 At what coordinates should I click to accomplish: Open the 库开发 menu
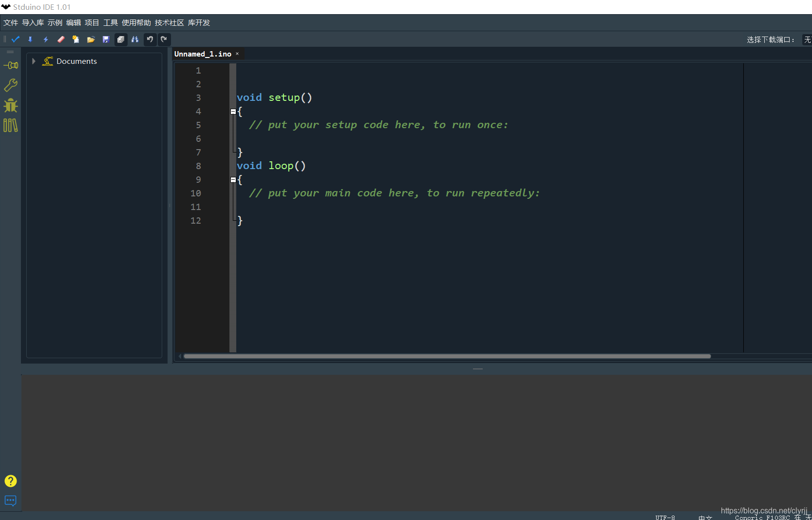(x=199, y=23)
